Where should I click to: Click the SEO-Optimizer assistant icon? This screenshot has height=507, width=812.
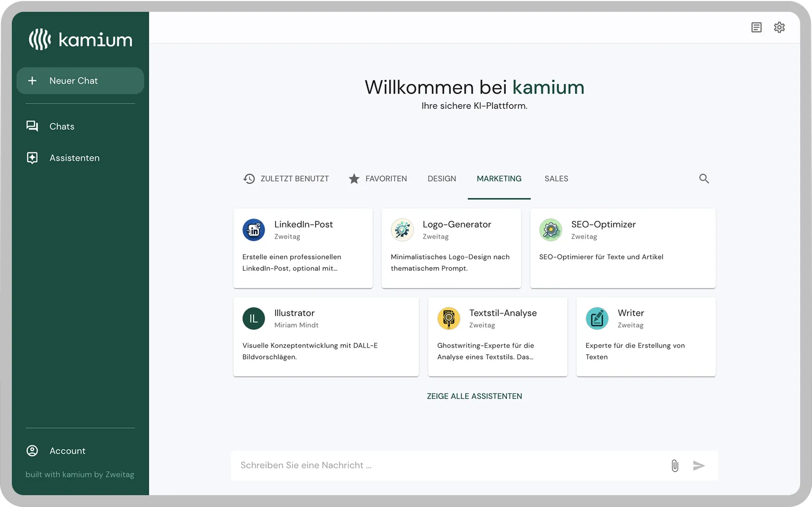click(x=551, y=230)
